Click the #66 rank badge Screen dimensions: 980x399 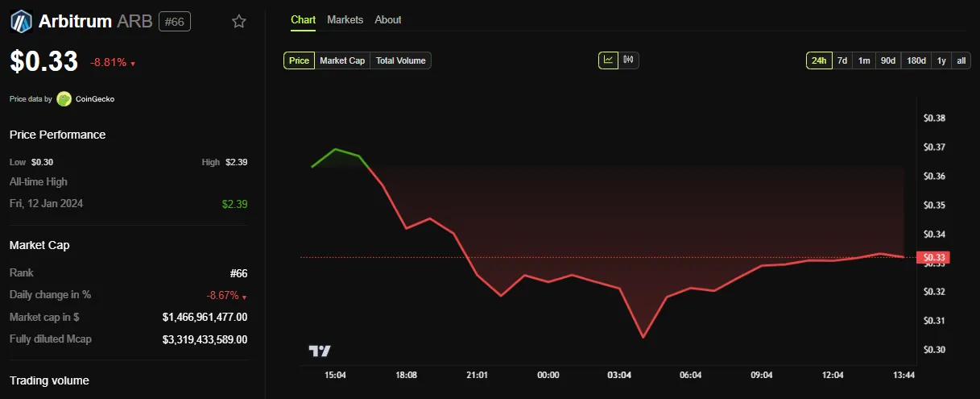click(175, 22)
